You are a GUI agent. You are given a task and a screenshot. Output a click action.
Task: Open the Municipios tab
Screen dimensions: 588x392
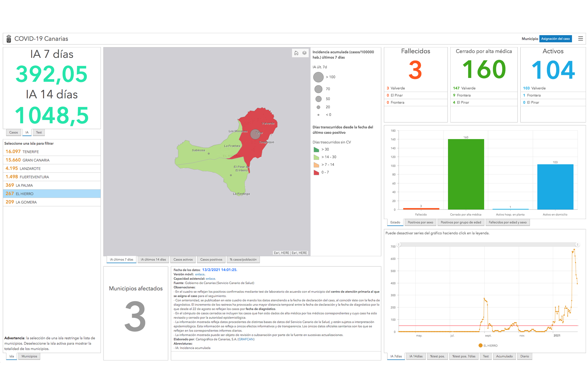pyautogui.click(x=29, y=356)
